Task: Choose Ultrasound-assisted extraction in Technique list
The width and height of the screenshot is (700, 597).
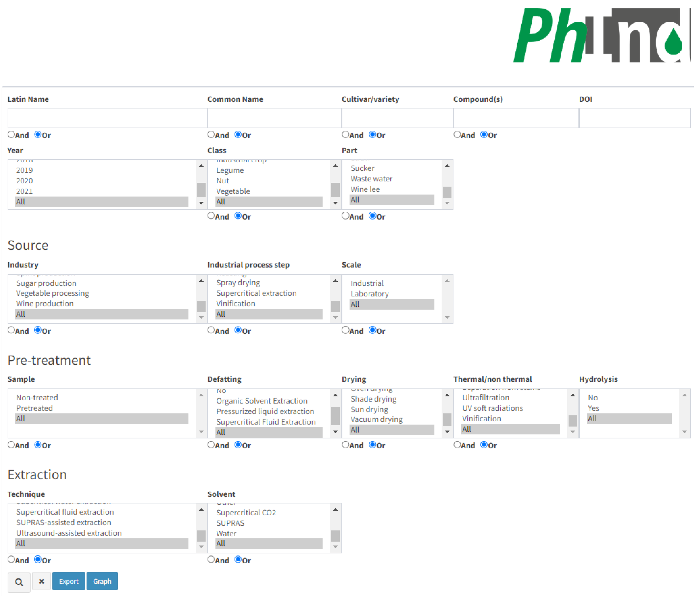Action: pyautogui.click(x=69, y=533)
